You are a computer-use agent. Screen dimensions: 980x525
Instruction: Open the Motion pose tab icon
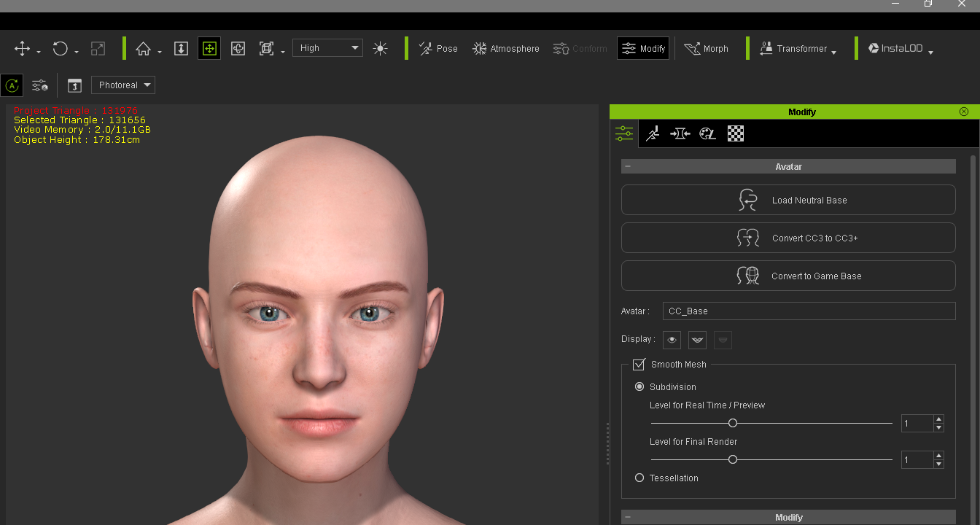[x=653, y=133]
